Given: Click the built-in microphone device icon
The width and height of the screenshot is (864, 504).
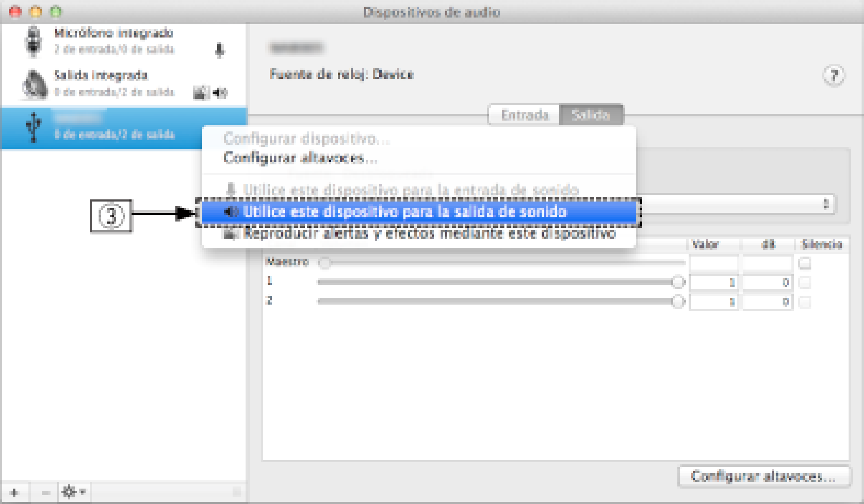Looking at the screenshot, I should click(33, 42).
